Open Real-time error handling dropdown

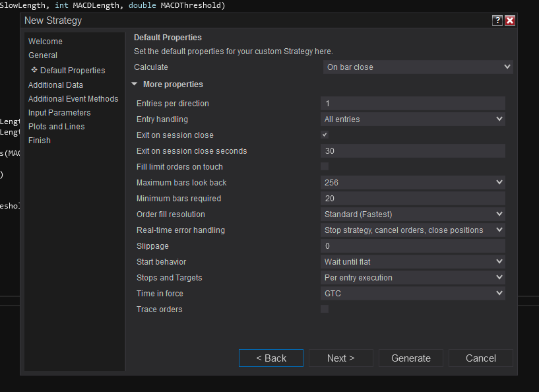click(413, 230)
